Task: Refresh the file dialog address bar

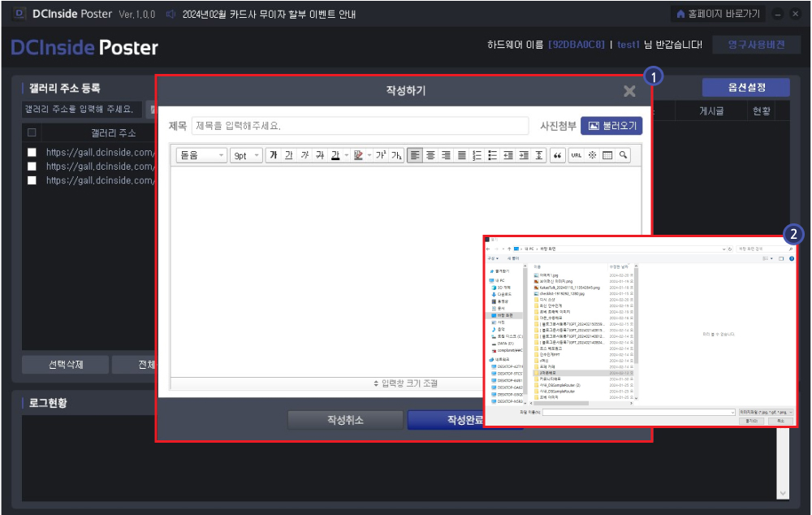Action: (730, 249)
